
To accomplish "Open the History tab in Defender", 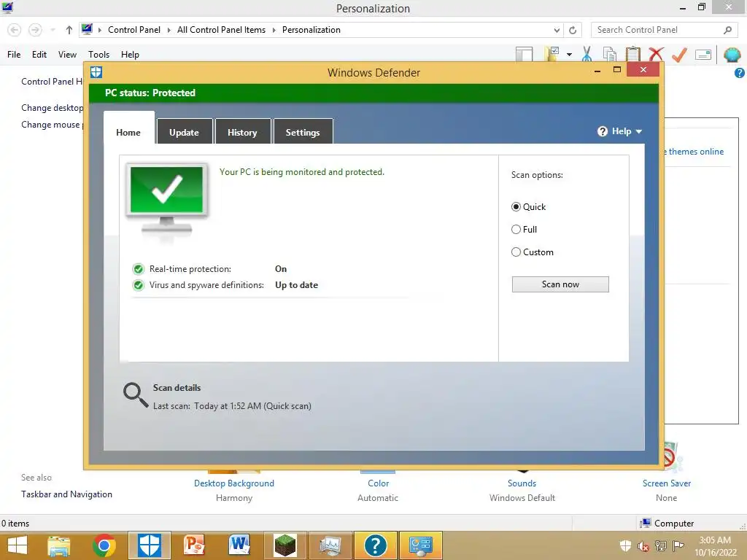I will [242, 132].
